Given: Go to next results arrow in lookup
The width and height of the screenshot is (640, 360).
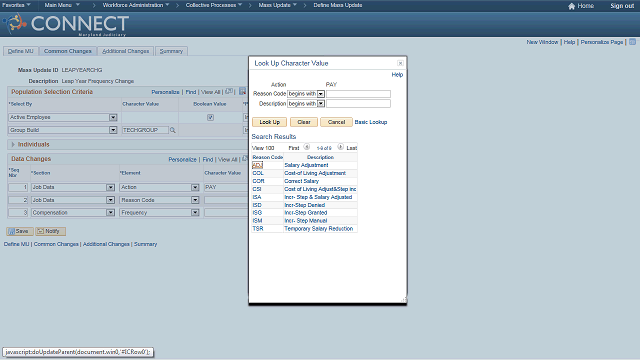Looking at the screenshot, I should click(x=340, y=147).
